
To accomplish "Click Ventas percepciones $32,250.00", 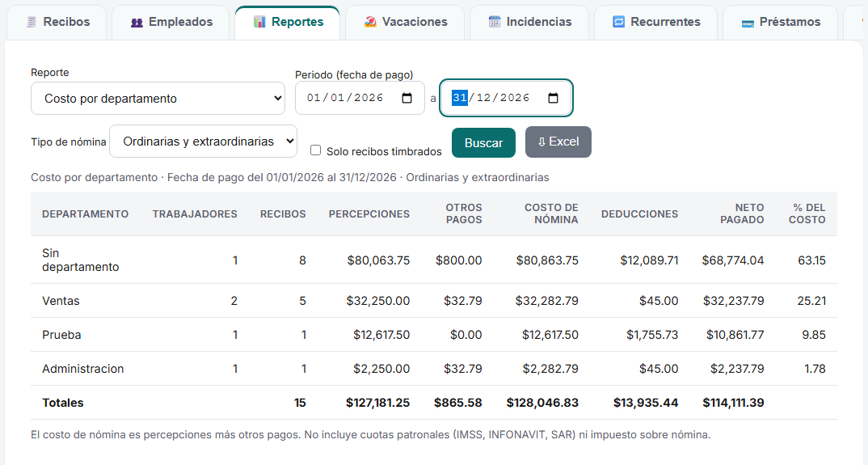I will [x=378, y=301].
